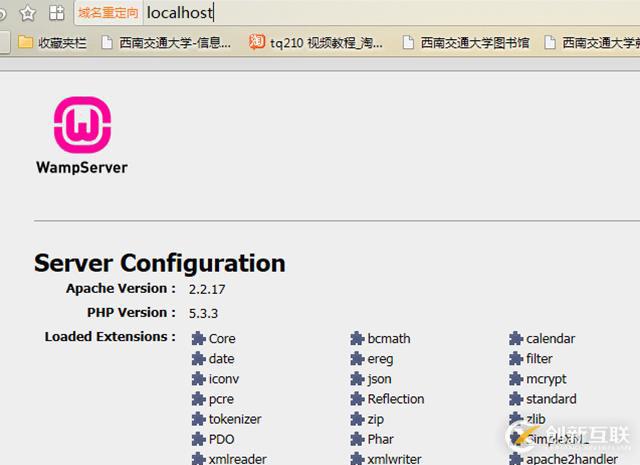
Task: Click the Loaded Extensions label
Action: (110, 337)
